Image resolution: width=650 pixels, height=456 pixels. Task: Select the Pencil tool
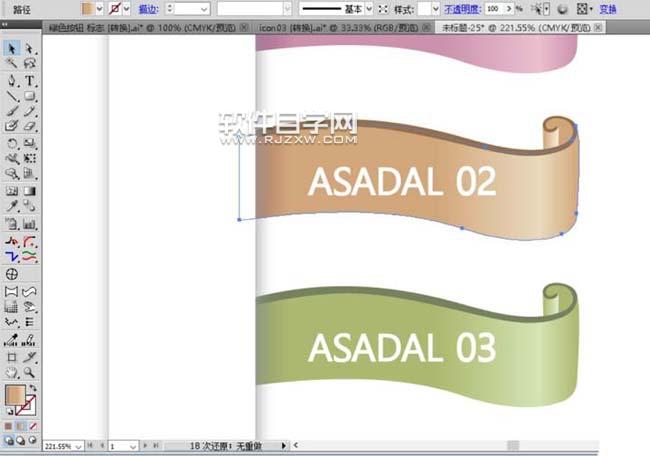29,111
